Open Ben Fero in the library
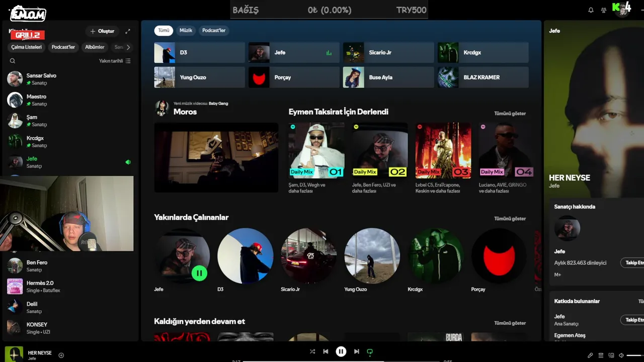The height and width of the screenshot is (362, 644). pos(69,265)
